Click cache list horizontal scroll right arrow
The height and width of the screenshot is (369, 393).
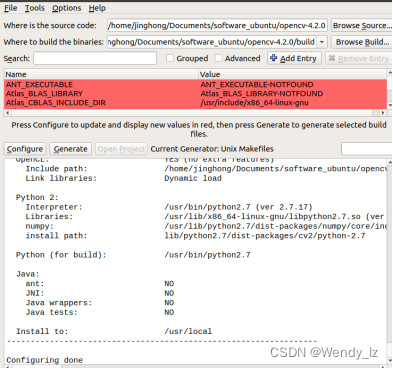click(x=383, y=113)
